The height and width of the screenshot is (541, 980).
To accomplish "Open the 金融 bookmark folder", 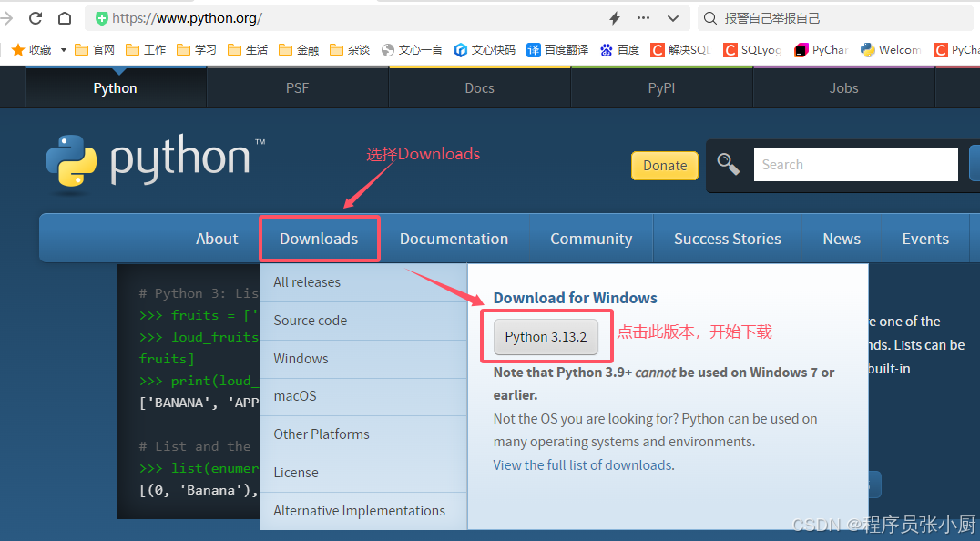I will [299, 49].
